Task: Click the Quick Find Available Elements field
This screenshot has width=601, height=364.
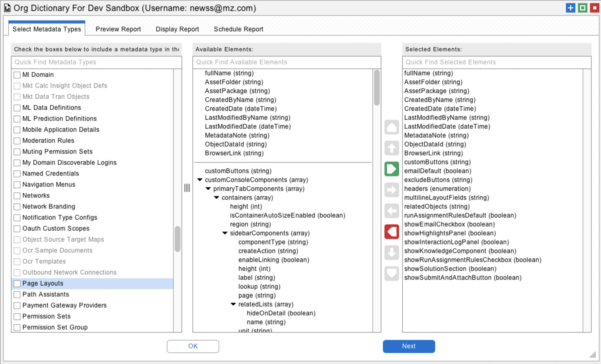Action: tap(287, 62)
